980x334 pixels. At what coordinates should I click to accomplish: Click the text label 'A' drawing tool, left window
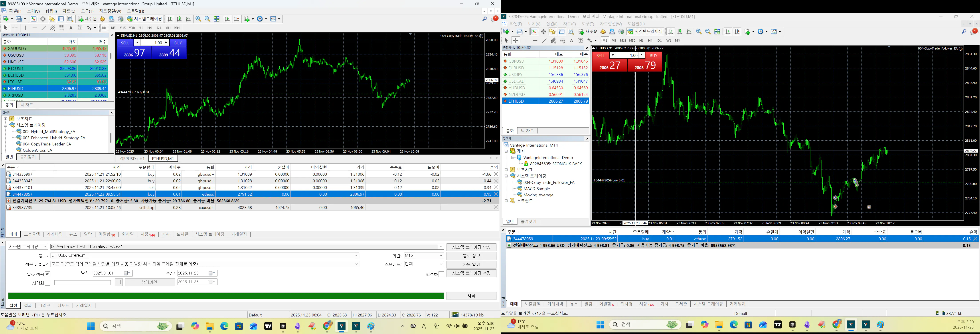[71, 28]
